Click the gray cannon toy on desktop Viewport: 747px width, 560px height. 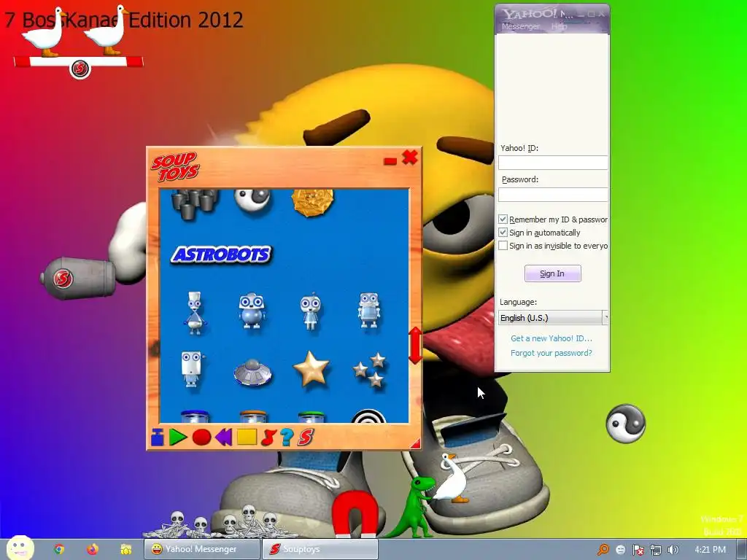79,278
